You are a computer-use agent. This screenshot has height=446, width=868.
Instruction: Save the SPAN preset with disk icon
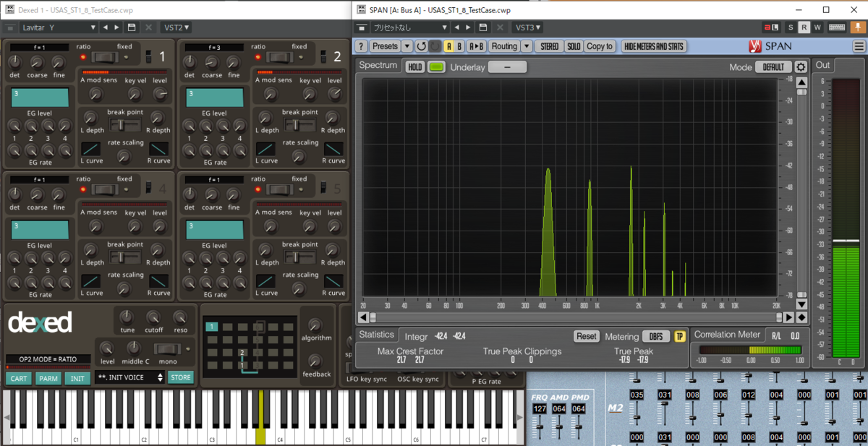click(485, 27)
